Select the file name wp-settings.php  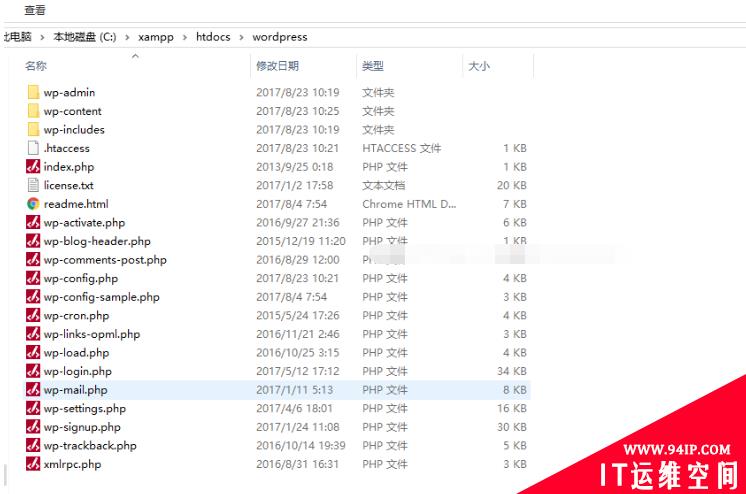tap(85, 408)
